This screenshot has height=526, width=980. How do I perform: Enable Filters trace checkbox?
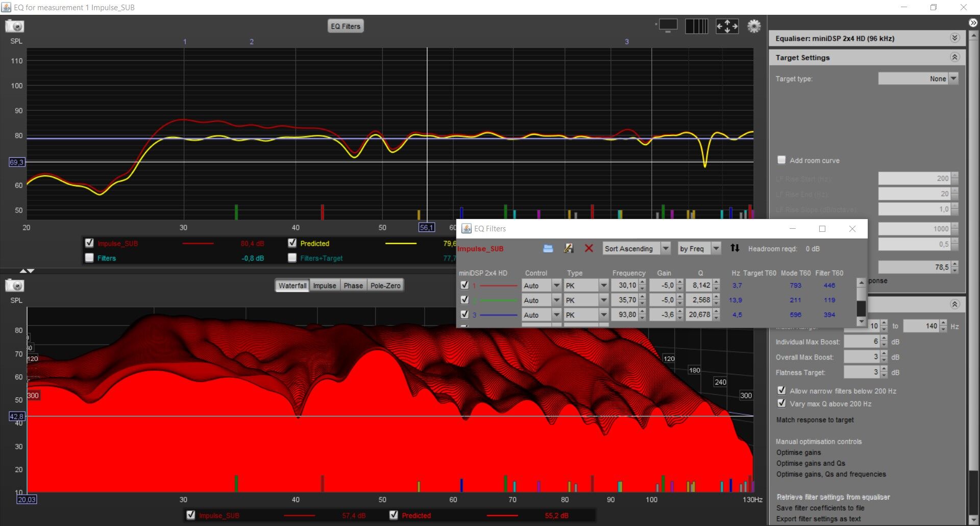(x=89, y=258)
